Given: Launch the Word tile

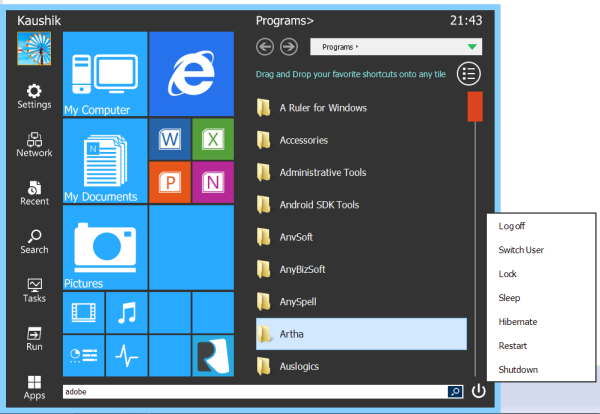Looking at the screenshot, I should [x=170, y=139].
